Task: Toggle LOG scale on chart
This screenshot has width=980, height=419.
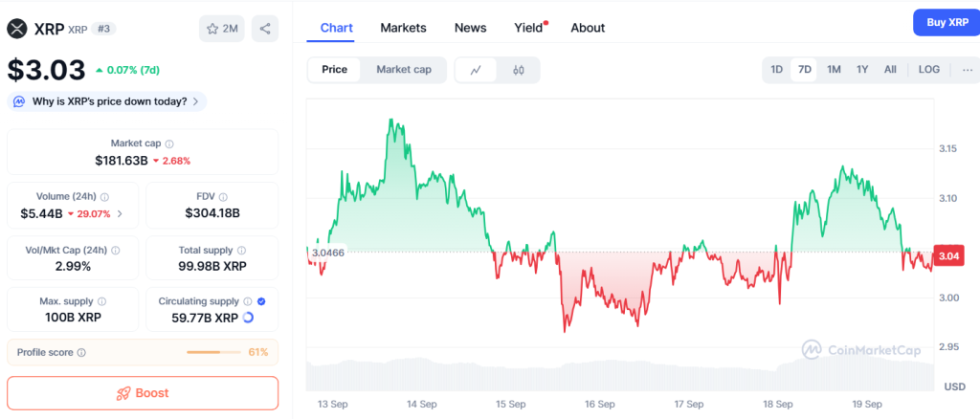Action: click(x=928, y=70)
